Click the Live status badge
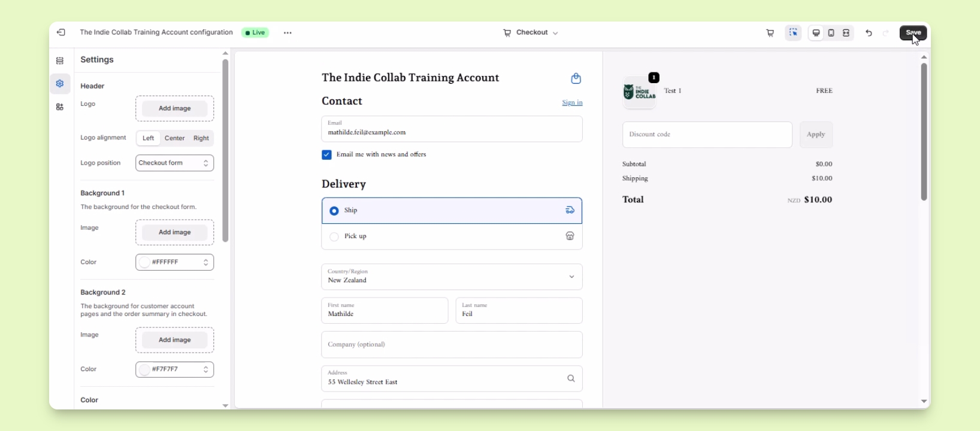980x431 pixels. point(255,33)
